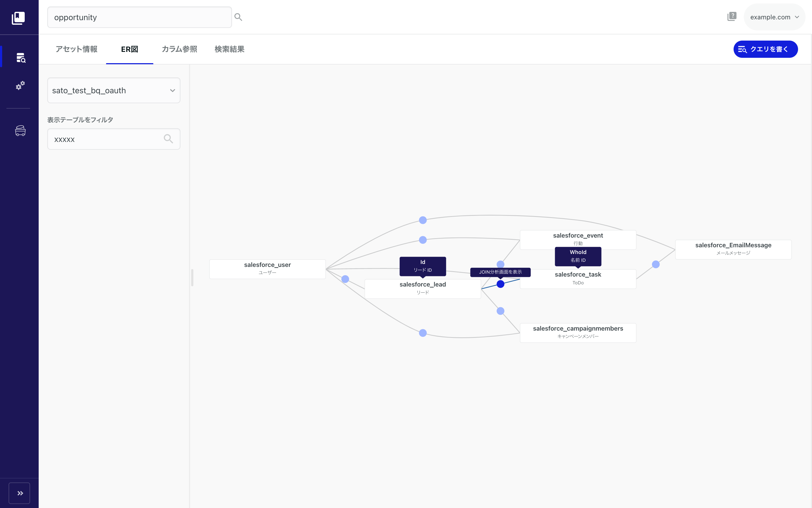The height and width of the screenshot is (508, 812).
Task: Open the example.com account dropdown
Action: tap(774, 17)
